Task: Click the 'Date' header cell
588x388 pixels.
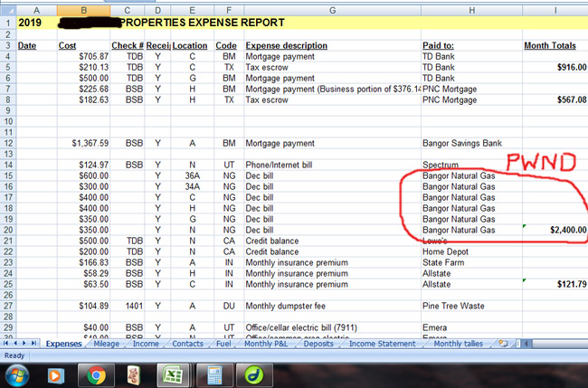Action: click(x=37, y=46)
